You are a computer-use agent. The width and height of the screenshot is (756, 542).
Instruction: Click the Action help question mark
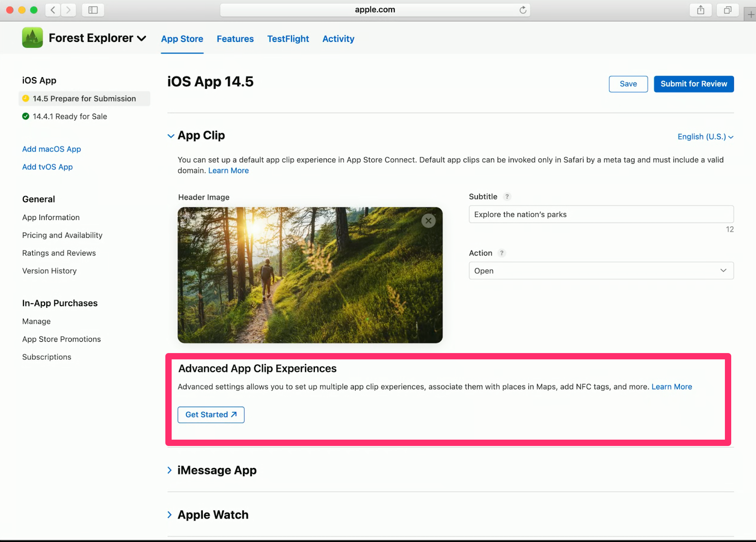pyautogui.click(x=502, y=253)
